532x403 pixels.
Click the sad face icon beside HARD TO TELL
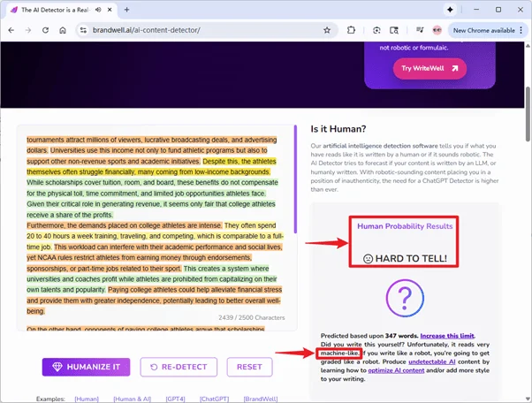point(369,259)
